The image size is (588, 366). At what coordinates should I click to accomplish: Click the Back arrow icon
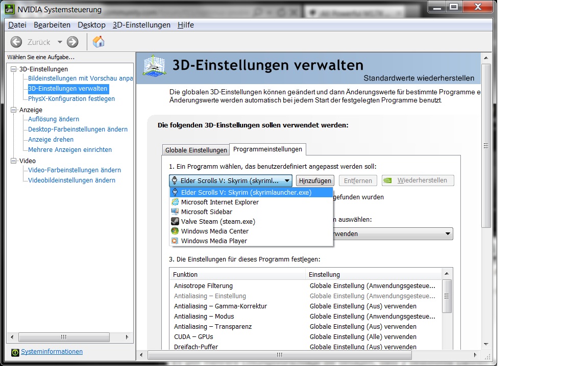pyautogui.click(x=16, y=42)
